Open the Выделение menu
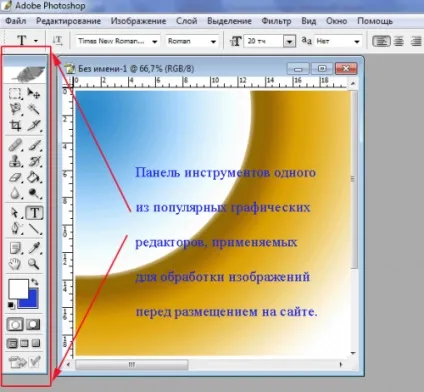The image size is (424, 392). (229, 21)
